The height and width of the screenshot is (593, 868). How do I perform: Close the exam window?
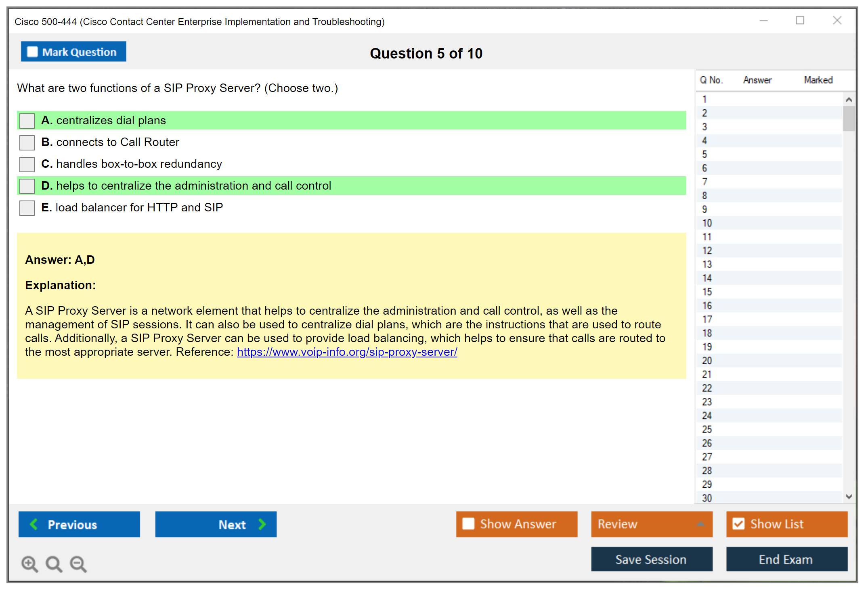point(837,21)
